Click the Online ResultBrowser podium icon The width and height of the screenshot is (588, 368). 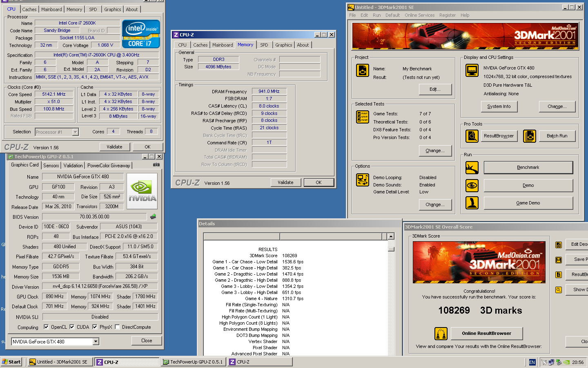[441, 334]
